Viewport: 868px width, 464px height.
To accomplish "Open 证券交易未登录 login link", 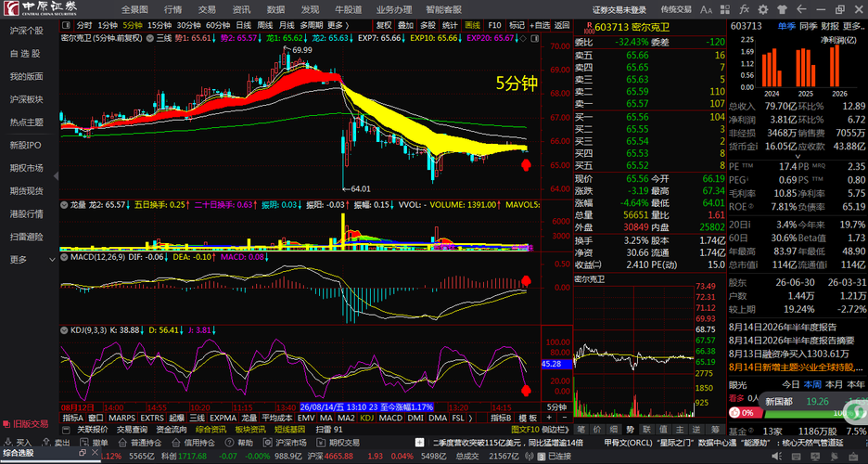I will [619, 9].
